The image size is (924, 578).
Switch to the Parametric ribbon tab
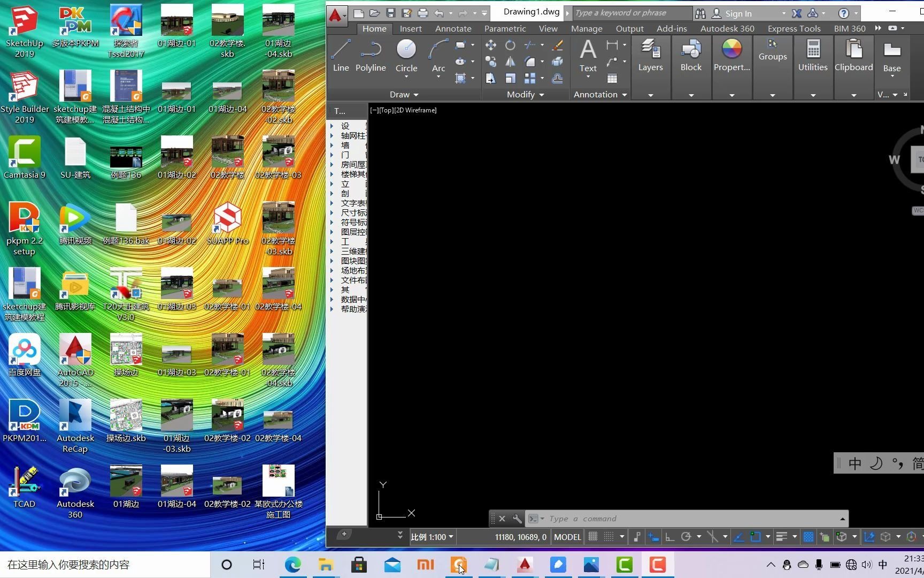tap(505, 29)
